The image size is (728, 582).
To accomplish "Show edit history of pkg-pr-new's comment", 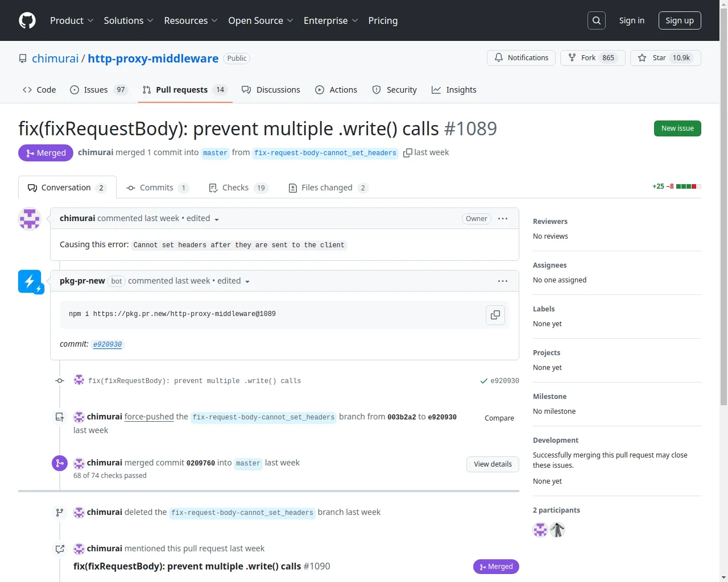I will tap(233, 281).
